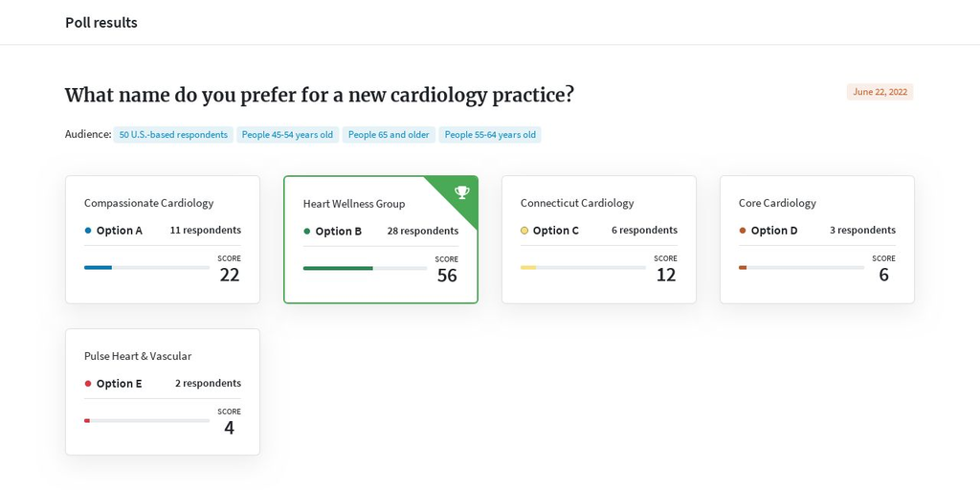Select the Core Cardiology card title

click(x=777, y=203)
